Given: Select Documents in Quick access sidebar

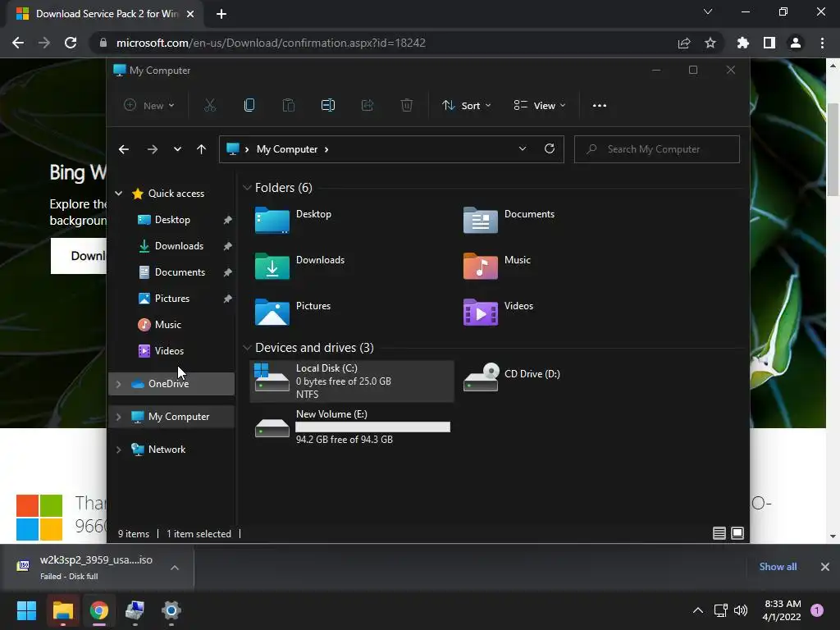Looking at the screenshot, I should pos(180,272).
